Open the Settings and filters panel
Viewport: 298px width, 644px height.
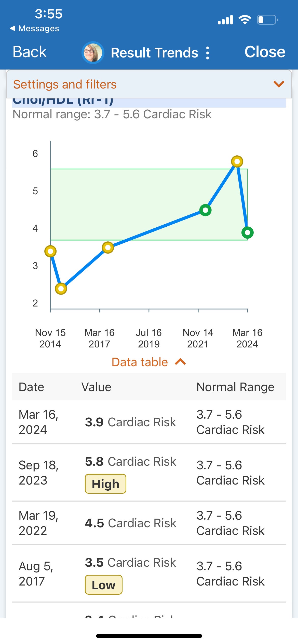pos(65,84)
